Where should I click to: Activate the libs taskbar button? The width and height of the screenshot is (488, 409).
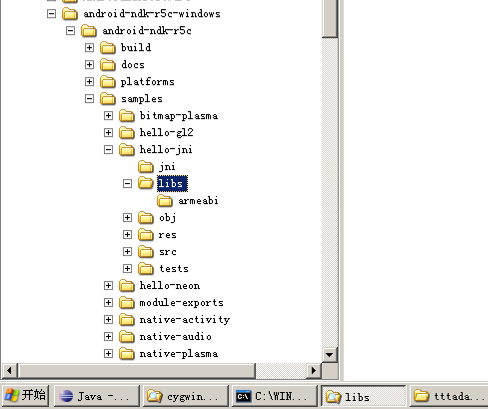[364, 396]
